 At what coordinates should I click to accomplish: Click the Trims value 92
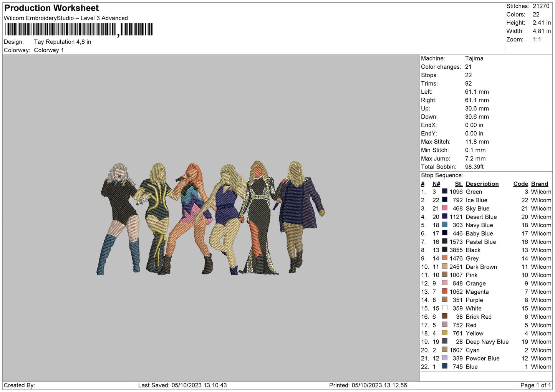click(x=468, y=83)
